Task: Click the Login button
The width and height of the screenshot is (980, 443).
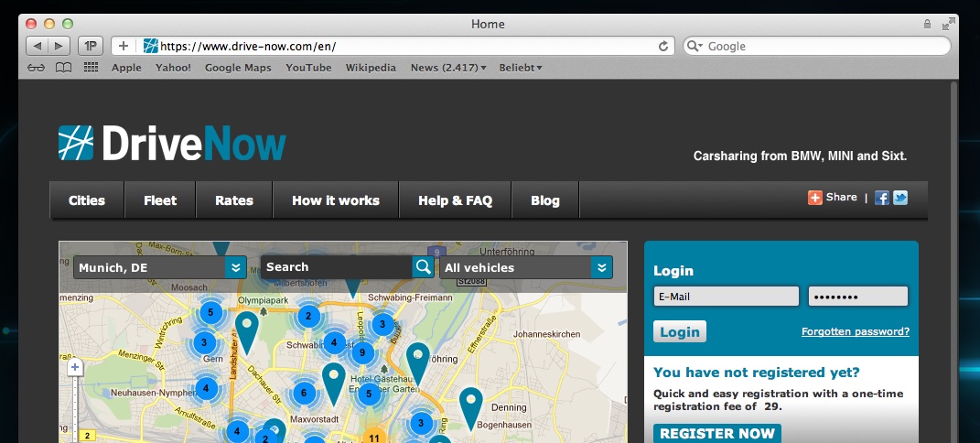Action: [680, 331]
